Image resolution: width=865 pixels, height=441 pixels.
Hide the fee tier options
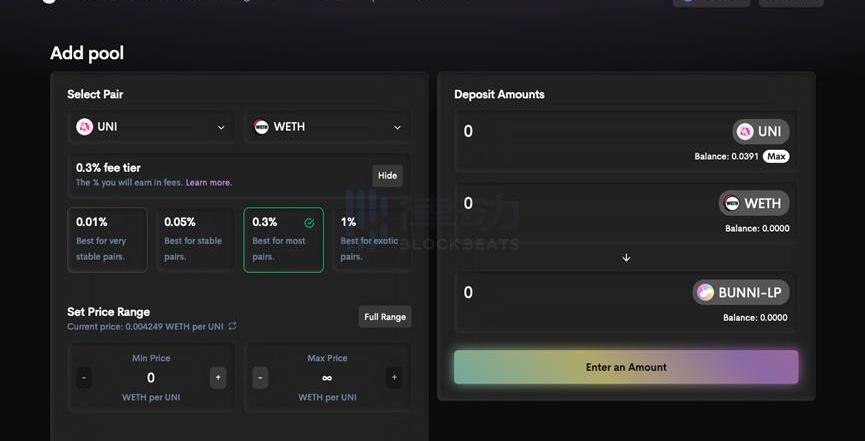387,175
